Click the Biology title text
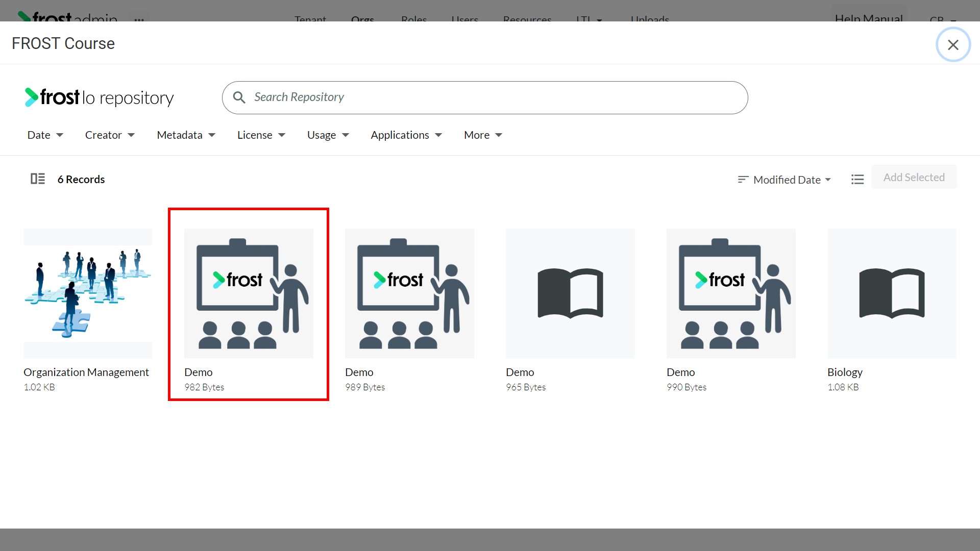Image resolution: width=980 pixels, height=551 pixels. pyautogui.click(x=845, y=372)
